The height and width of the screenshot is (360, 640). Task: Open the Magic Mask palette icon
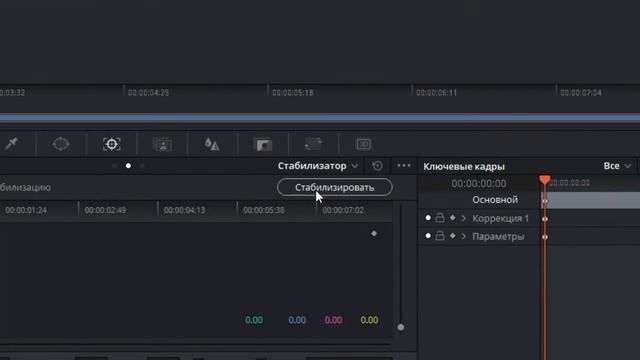(162, 144)
